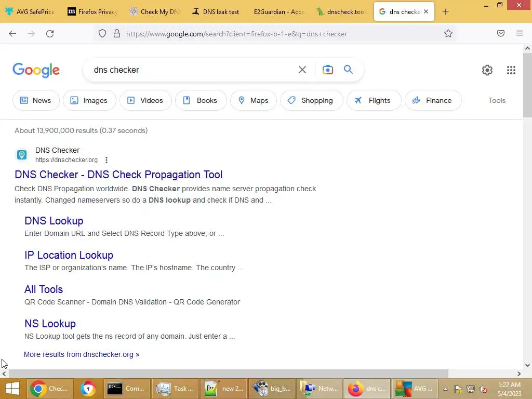Open Command Prompt taskbar window
This screenshot has height=399, width=532.
pos(127,389)
